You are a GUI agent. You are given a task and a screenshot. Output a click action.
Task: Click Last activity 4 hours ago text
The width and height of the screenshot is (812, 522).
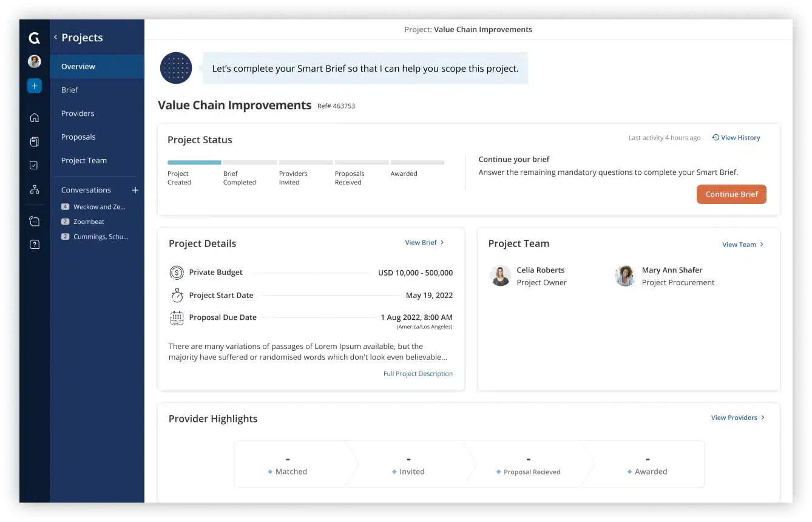[x=665, y=138]
